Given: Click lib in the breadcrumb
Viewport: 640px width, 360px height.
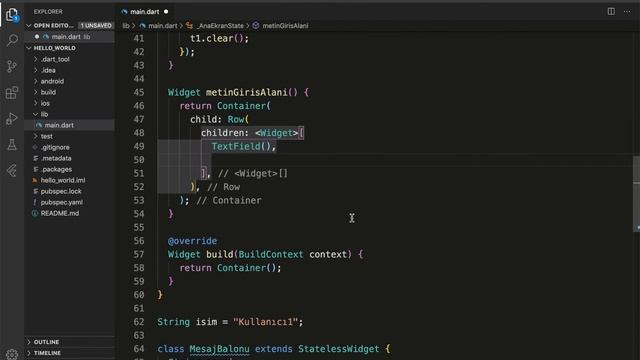Looking at the screenshot, I should pyautogui.click(x=126, y=26).
